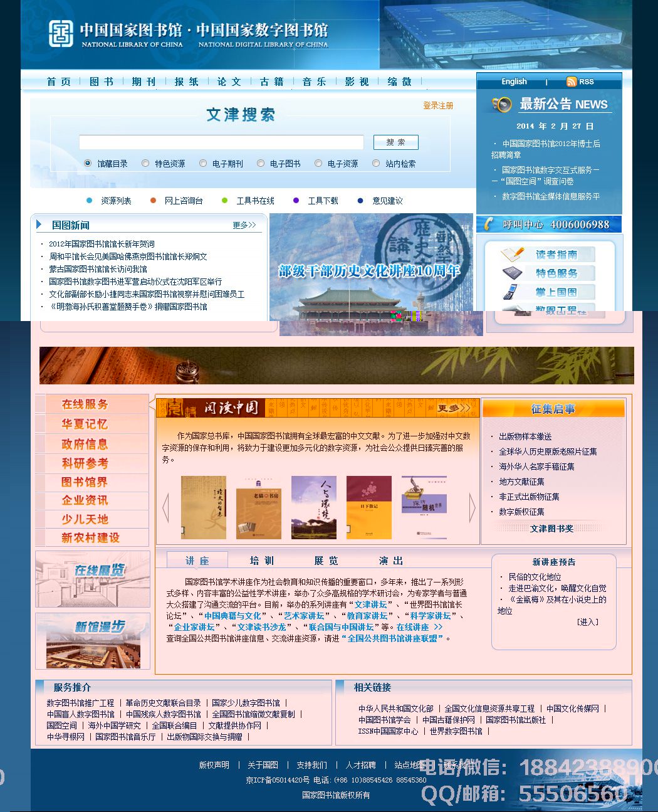Image resolution: width=658 pixels, height=812 pixels.
Task: Open the RSS feed icon
Action: pos(571,82)
